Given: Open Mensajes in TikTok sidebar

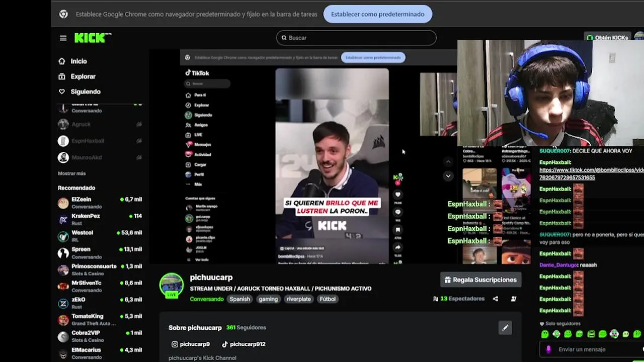Looking at the screenshot, I should click(x=199, y=144).
